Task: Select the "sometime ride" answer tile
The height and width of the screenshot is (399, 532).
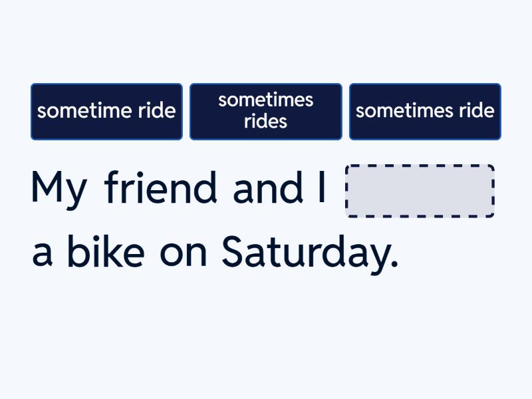Action: click(x=106, y=112)
